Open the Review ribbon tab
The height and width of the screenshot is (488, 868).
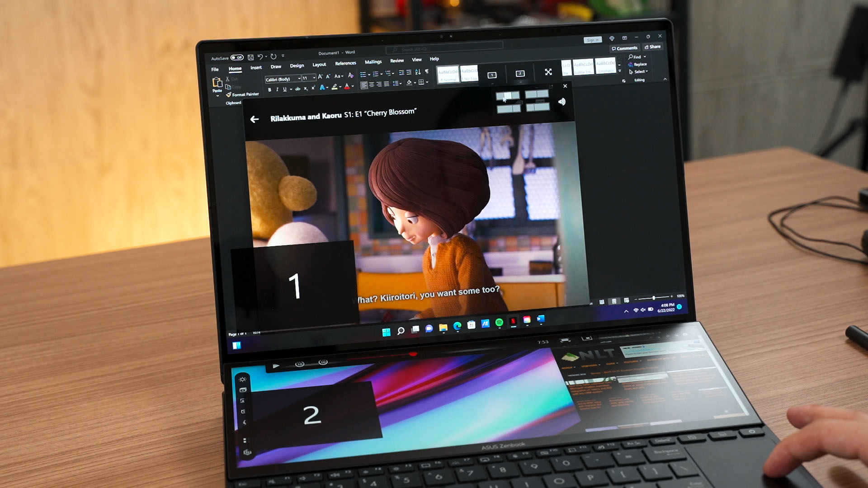(x=397, y=61)
